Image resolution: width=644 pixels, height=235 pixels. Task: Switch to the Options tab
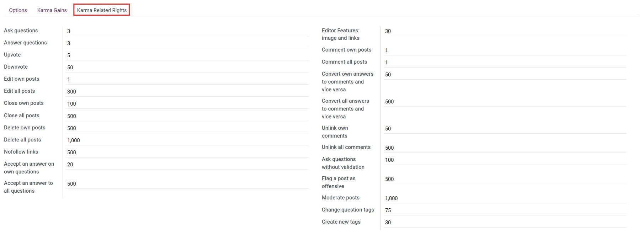(18, 10)
